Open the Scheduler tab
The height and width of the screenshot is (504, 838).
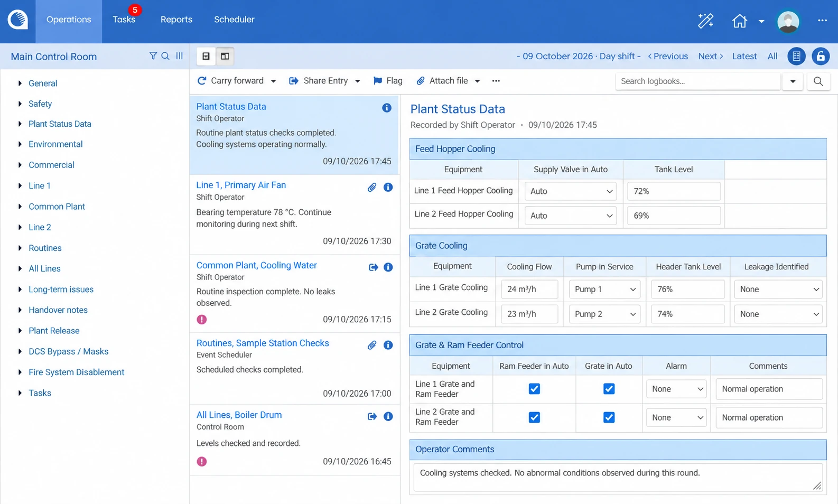tap(234, 20)
